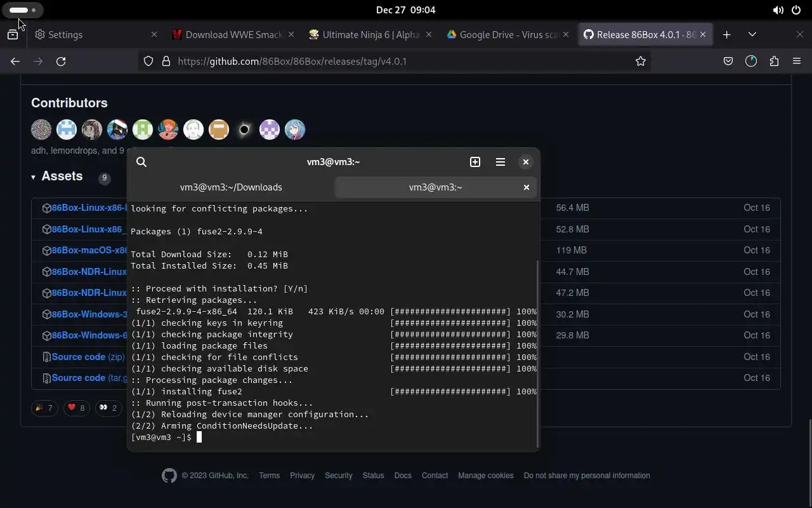This screenshot has width=812, height=508.
Task: Go back to the previous page
Action: pyautogui.click(x=15, y=62)
